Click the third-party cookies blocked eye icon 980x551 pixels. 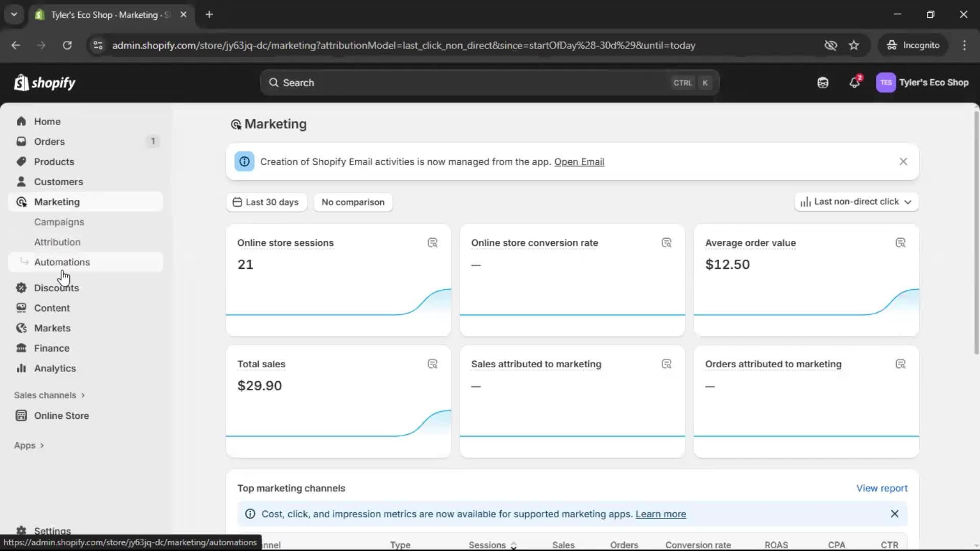pos(830,45)
